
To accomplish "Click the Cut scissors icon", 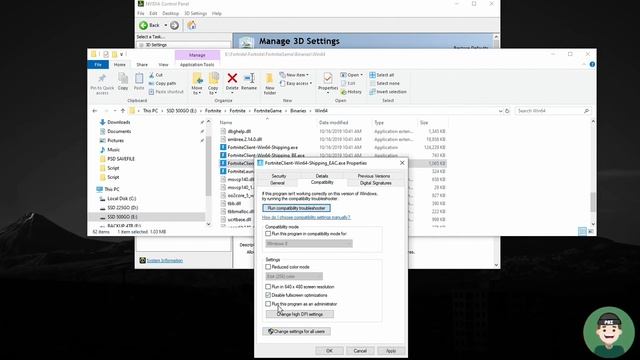I will (151, 75).
